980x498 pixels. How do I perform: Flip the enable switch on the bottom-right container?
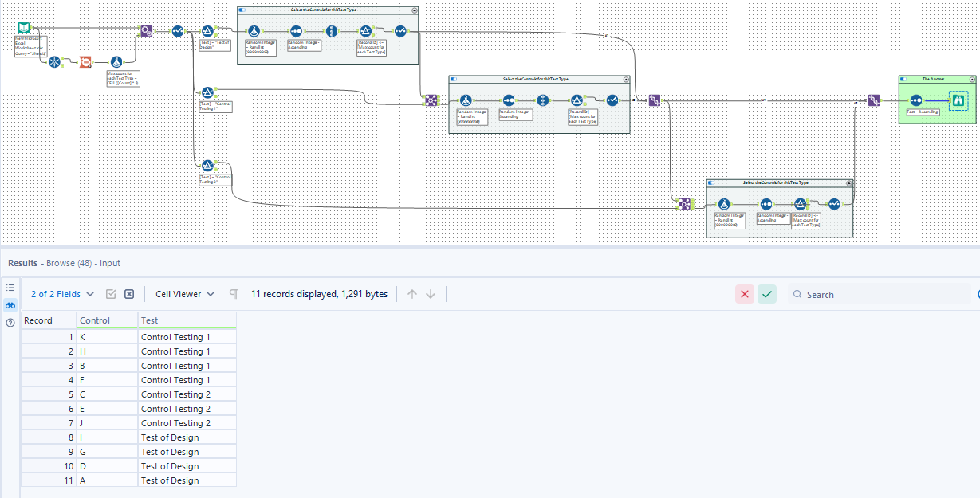[x=711, y=182]
